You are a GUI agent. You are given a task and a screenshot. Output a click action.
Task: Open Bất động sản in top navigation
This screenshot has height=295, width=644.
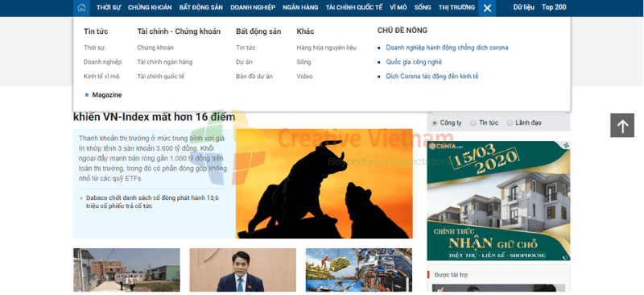click(200, 7)
